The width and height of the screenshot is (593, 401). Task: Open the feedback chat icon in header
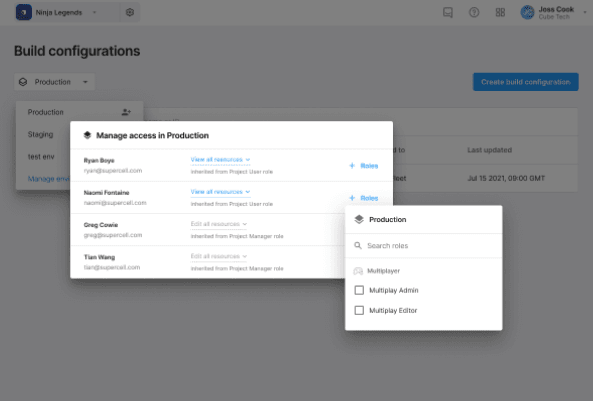(x=448, y=12)
